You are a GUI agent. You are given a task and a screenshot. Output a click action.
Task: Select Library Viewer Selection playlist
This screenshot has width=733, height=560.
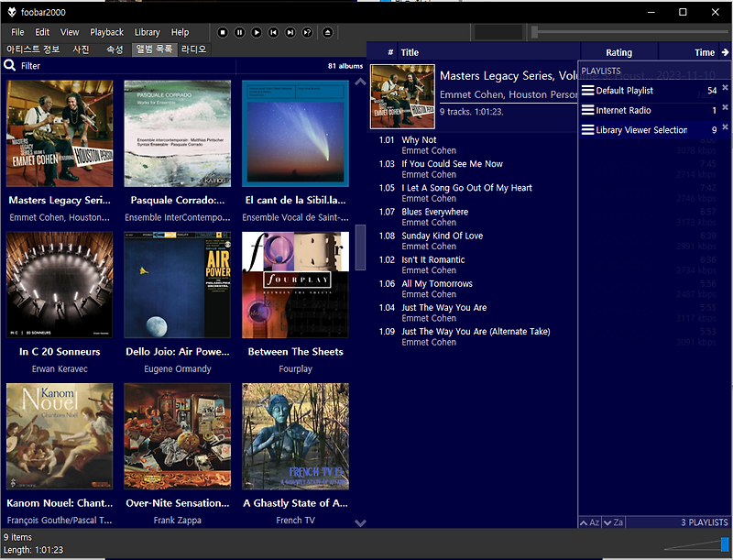[x=654, y=130]
